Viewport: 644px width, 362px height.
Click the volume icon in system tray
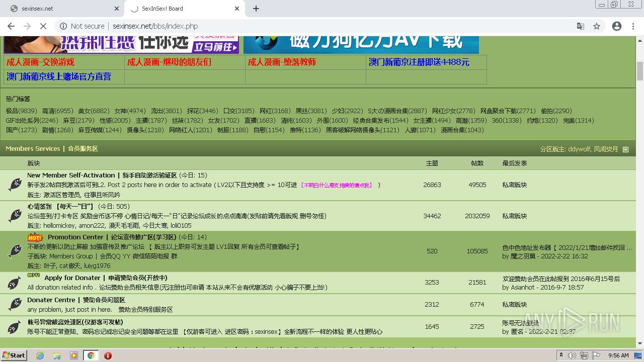tap(573, 355)
